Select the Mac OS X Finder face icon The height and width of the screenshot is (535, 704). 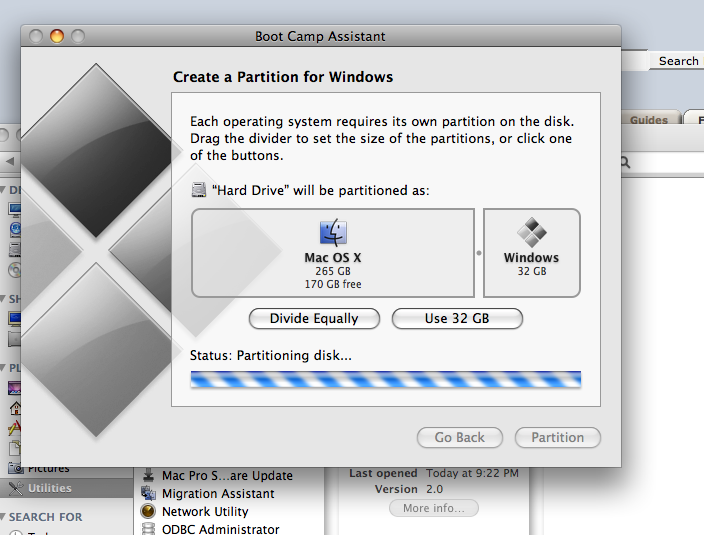tap(333, 232)
